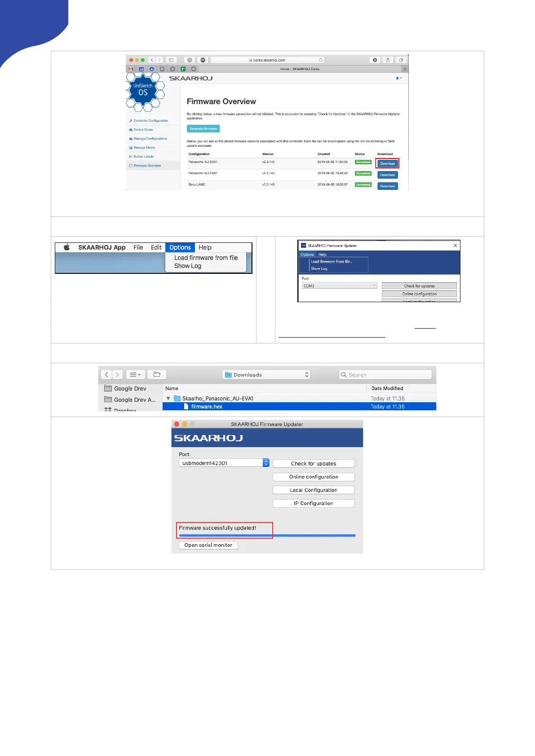The height and width of the screenshot is (756, 535).
Task: Open the Downloads location dropdown
Action: [x=266, y=375]
